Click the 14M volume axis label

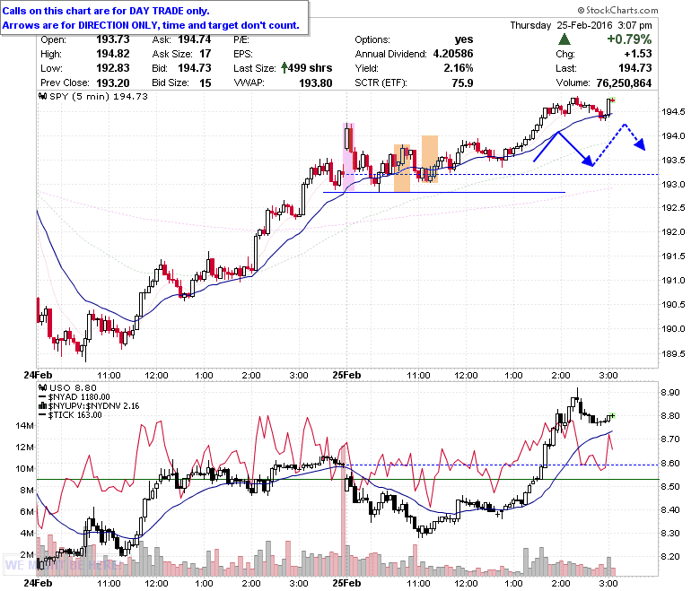[24, 425]
